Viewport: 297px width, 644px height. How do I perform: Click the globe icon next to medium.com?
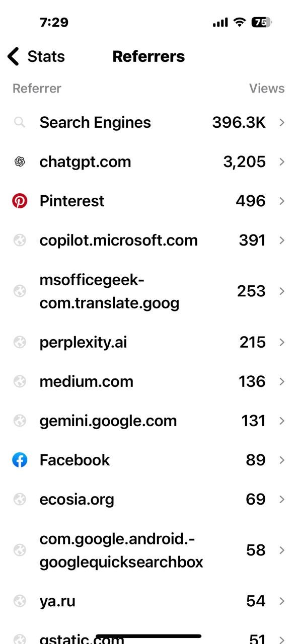20,381
